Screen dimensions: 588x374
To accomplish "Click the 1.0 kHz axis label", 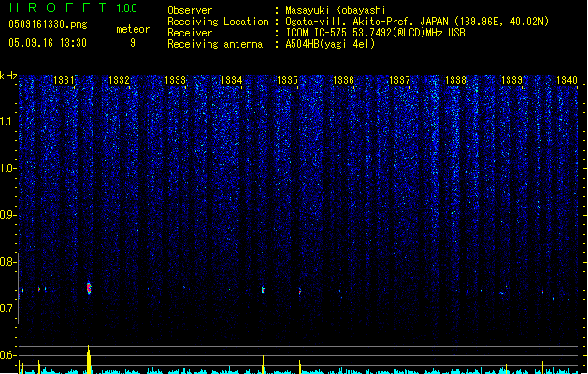I will point(8,168).
